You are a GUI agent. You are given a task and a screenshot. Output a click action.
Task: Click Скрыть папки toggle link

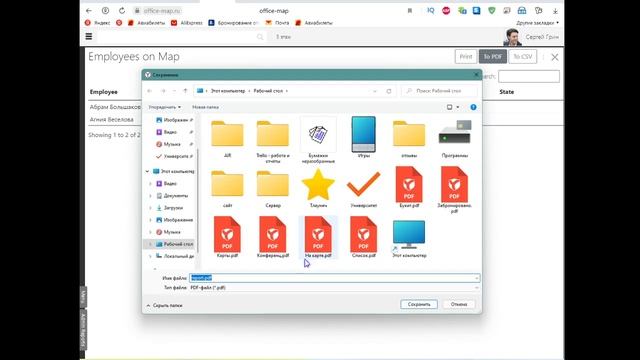click(x=164, y=305)
